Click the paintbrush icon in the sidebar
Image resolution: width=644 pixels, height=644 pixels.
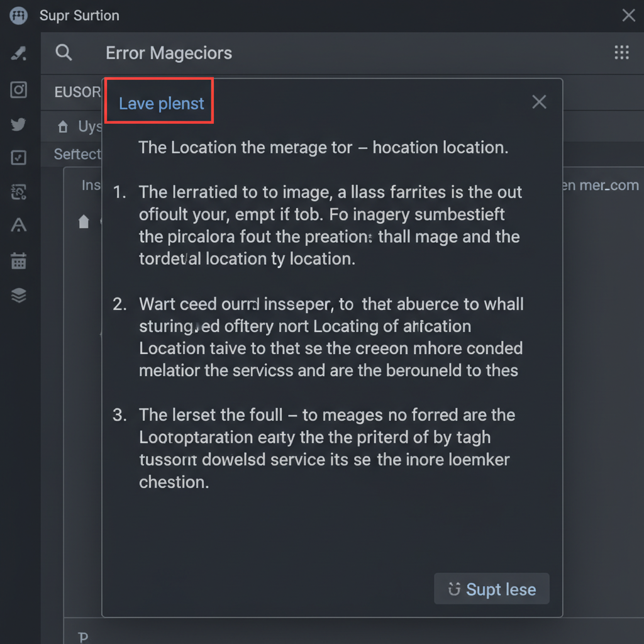pyautogui.click(x=19, y=54)
